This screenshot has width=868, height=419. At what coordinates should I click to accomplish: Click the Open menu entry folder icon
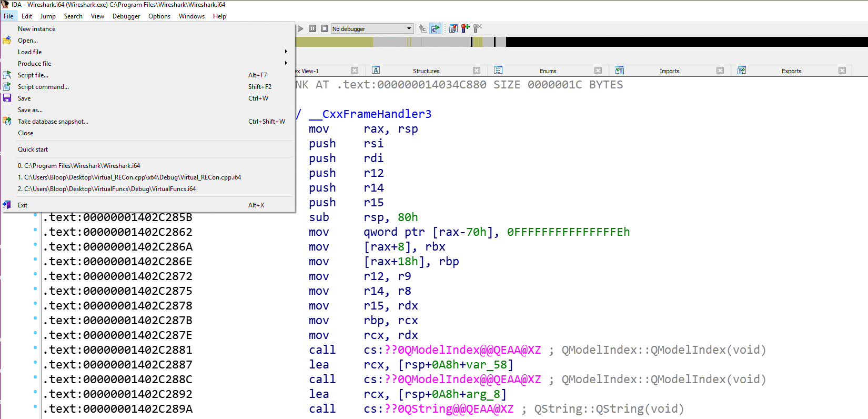point(7,41)
